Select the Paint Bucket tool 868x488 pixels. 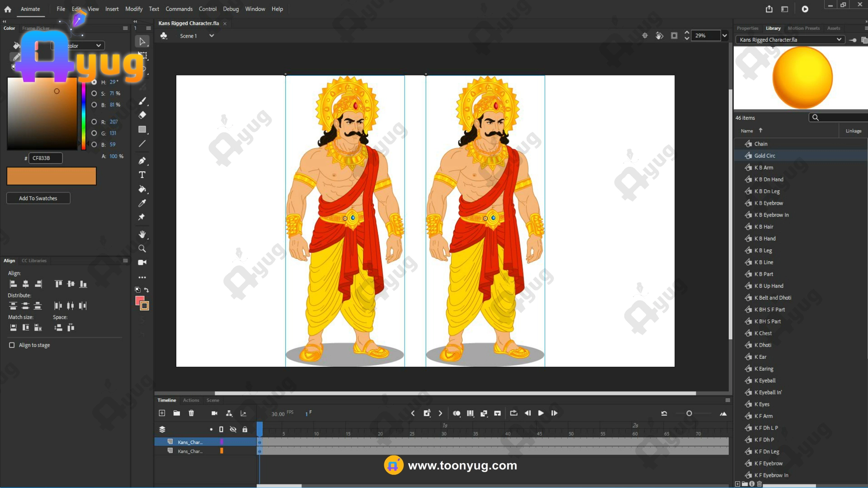pyautogui.click(x=142, y=189)
